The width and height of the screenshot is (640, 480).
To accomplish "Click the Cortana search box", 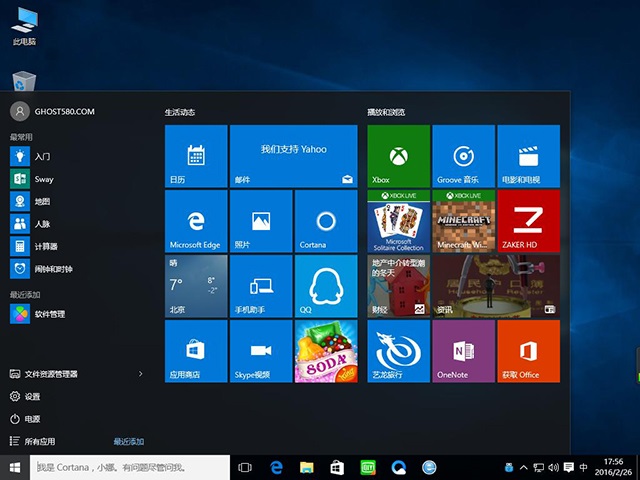I will point(130,467).
